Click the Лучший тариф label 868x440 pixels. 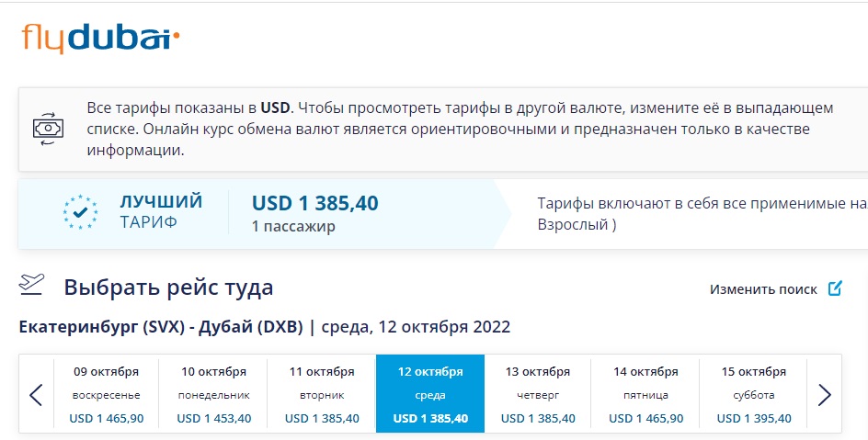pyautogui.click(x=161, y=211)
